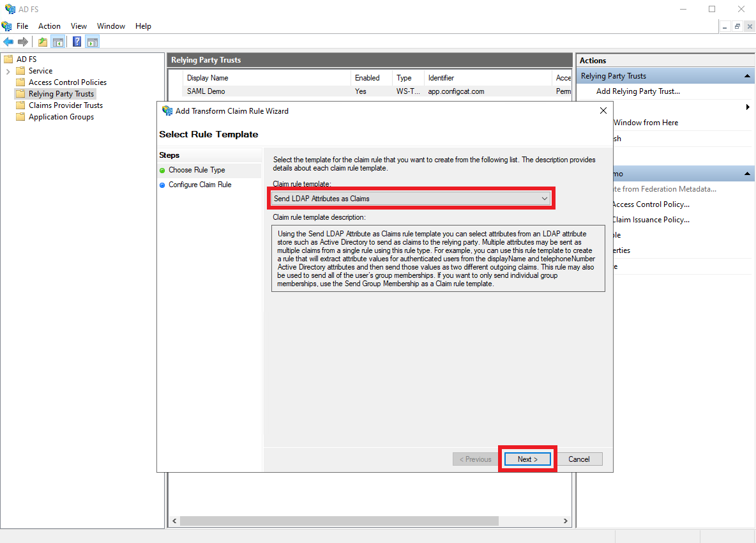Image resolution: width=756 pixels, height=543 pixels.
Task: Select the Configure Claim Rule step indicator
Action: point(162,184)
